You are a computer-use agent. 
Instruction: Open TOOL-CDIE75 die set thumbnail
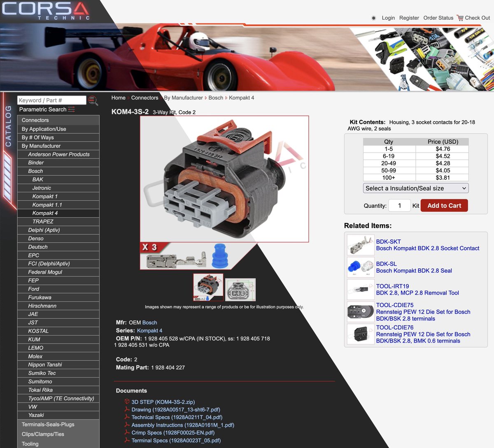360,312
